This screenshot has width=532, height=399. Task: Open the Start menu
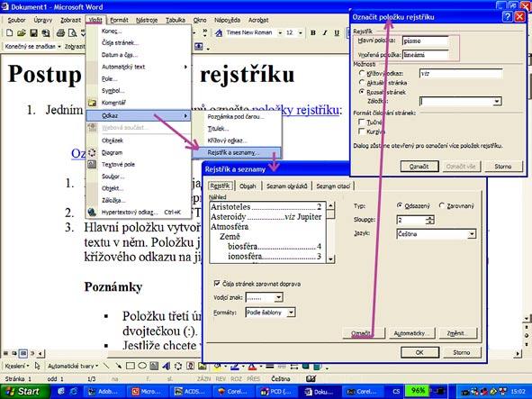(x=25, y=391)
